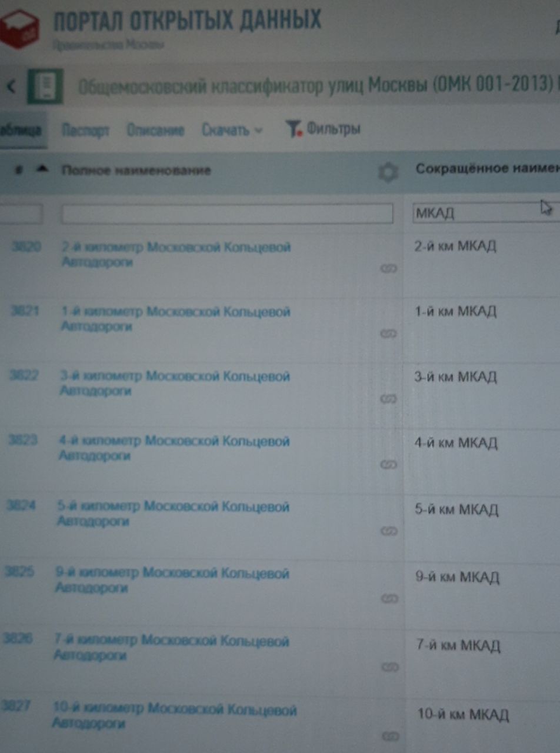Sort ascending by number column arrow
The width and height of the screenshot is (560, 753).
(41, 170)
